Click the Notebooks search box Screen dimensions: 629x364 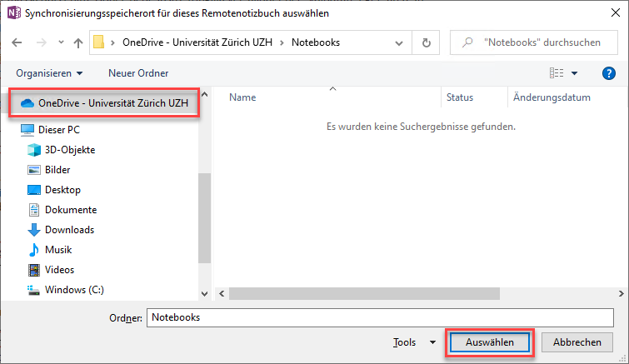click(538, 42)
